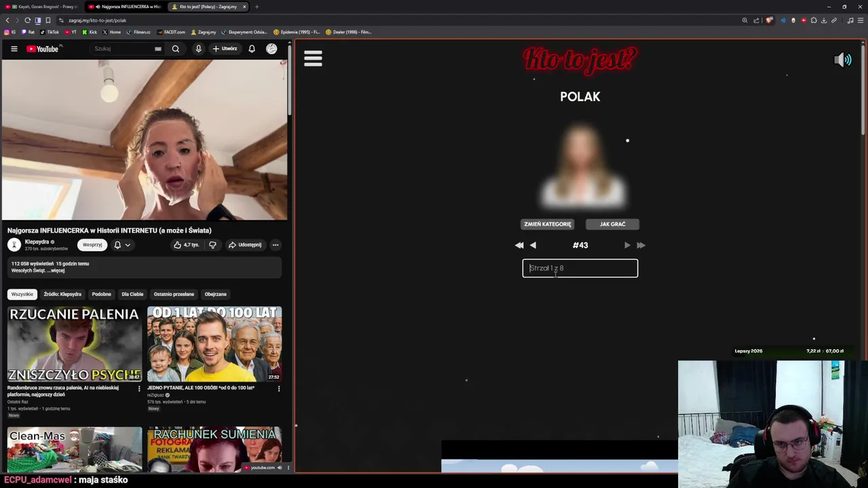
Task: Mute the game sound speaker icon
Action: (x=842, y=60)
